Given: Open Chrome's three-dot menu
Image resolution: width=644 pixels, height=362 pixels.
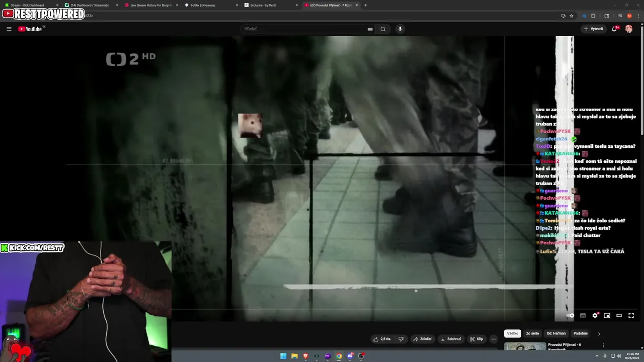Looking at the screenshot, I should click(x=637, y=16).
